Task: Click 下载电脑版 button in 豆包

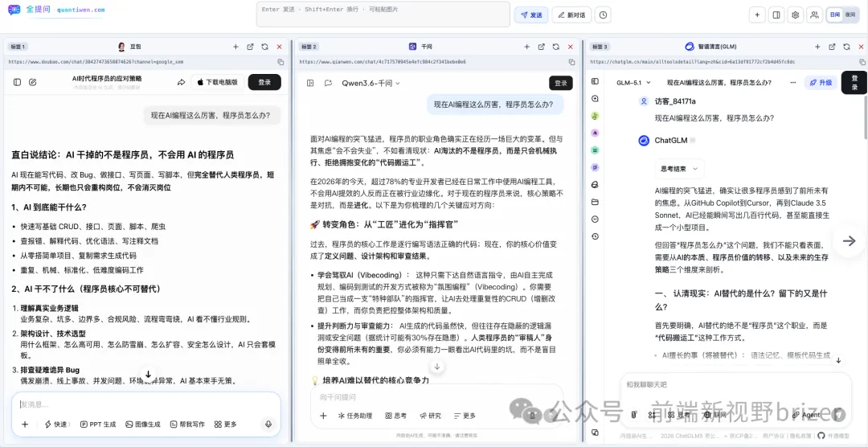Action: coord(218,82)
